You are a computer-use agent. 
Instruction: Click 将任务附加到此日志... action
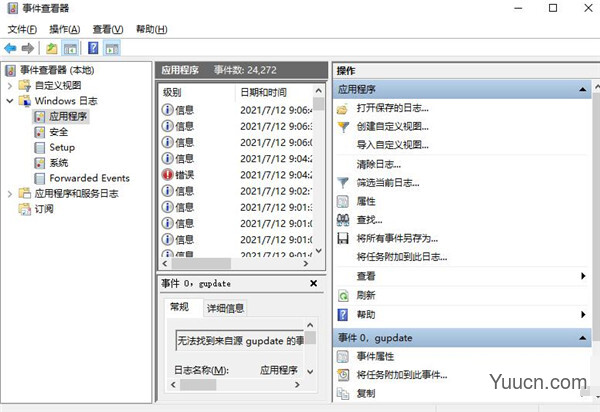(402, 257)
